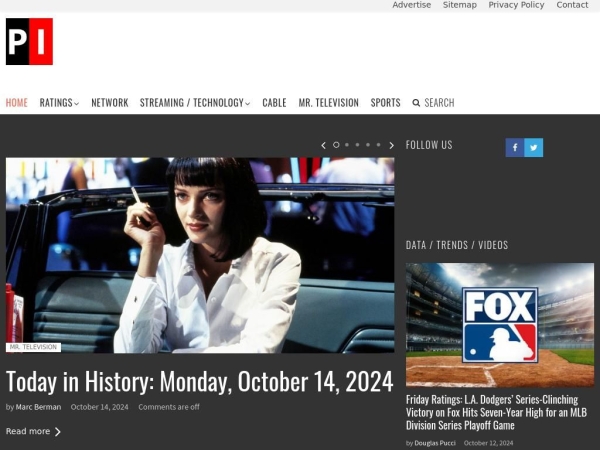Click the Sitemap link
This screenshot has height=450, width=600.
(460, 5)
